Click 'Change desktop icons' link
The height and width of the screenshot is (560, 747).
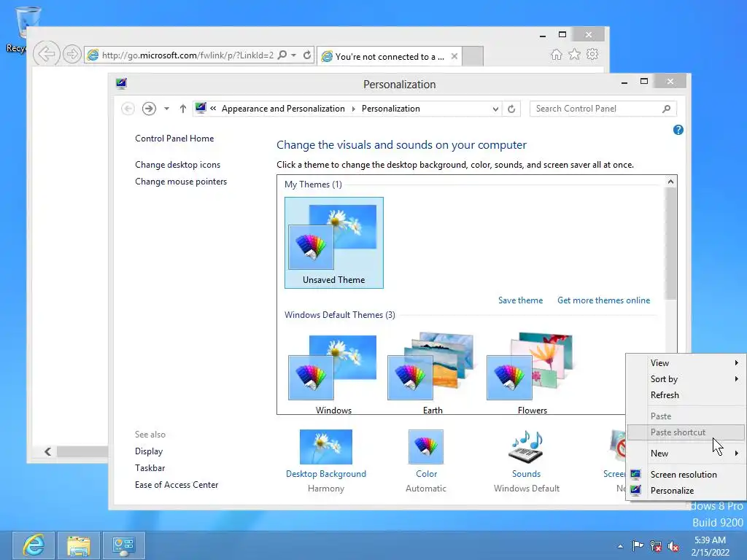(178, 165)
